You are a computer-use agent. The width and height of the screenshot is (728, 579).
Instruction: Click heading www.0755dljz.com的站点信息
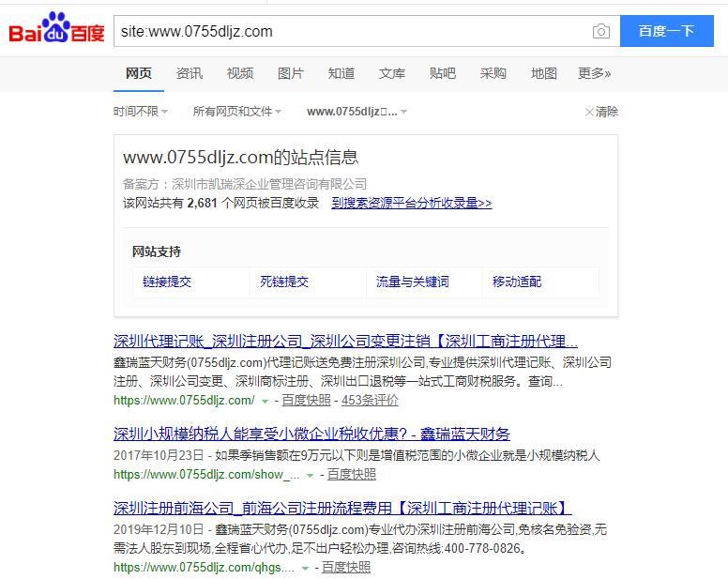point(240,158)
